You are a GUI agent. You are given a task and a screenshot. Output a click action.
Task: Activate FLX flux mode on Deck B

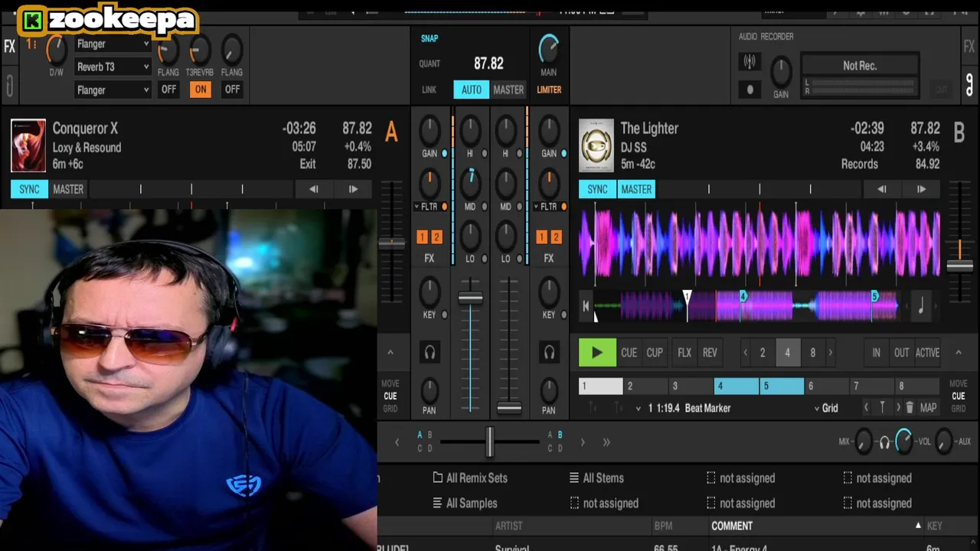coord(684,353)
